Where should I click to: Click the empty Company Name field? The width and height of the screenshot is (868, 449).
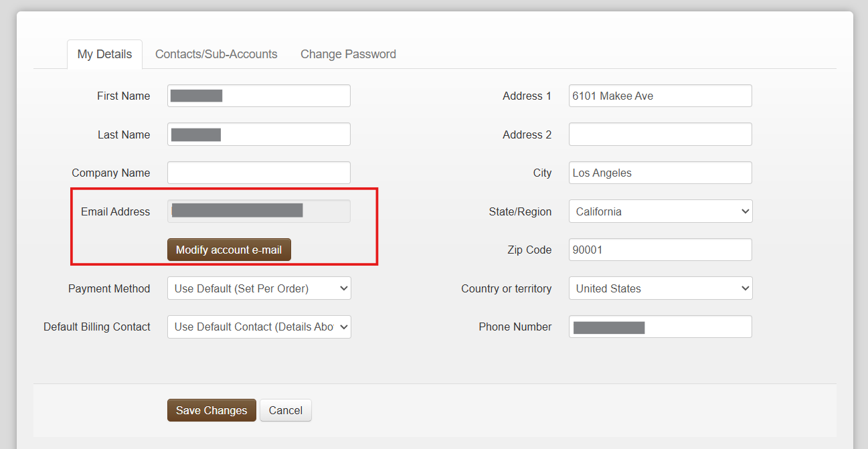click(x=258, y=173)
